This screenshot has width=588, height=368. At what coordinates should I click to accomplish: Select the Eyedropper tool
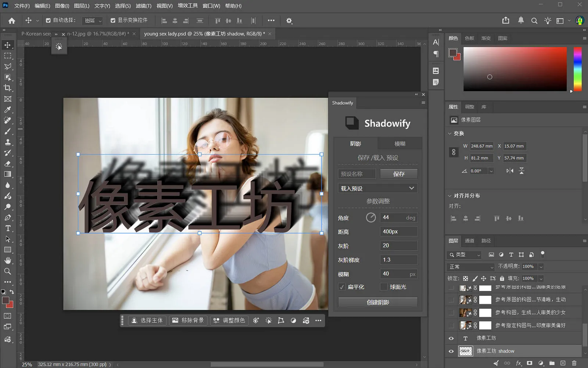pyautogui.click(x=8, y=109)
